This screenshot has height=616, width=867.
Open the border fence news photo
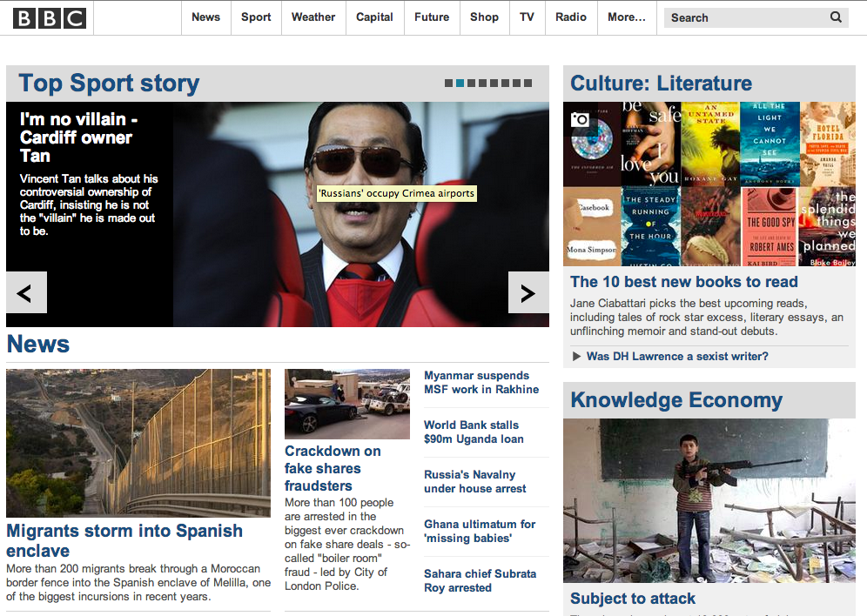click(x=138, y=443)
